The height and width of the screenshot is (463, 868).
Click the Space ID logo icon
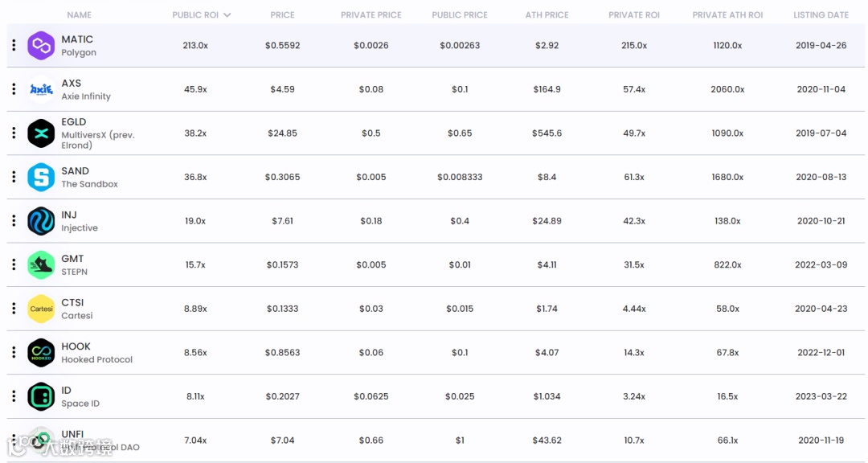(41, 396)
